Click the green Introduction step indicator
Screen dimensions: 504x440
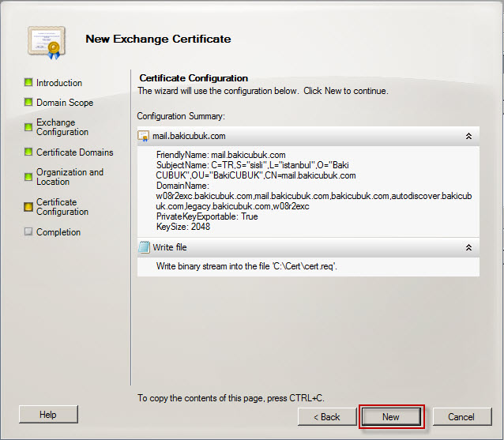click(28, 82)
